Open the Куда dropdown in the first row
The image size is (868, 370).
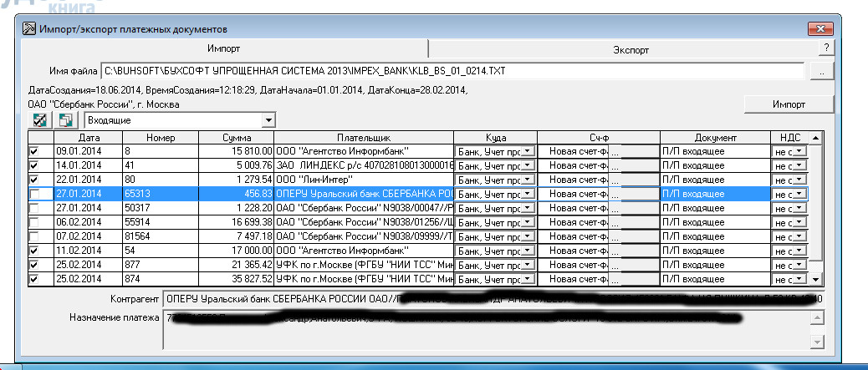528,151
